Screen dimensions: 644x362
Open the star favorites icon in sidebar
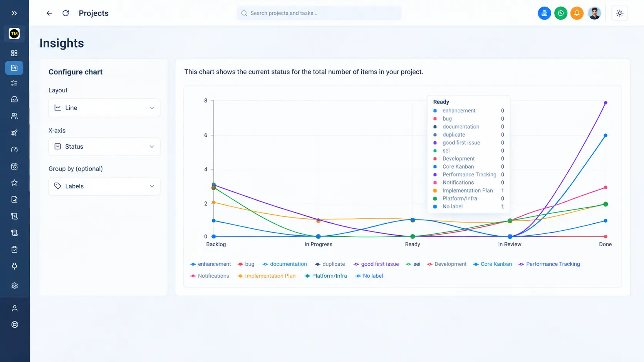pos(14,183)
